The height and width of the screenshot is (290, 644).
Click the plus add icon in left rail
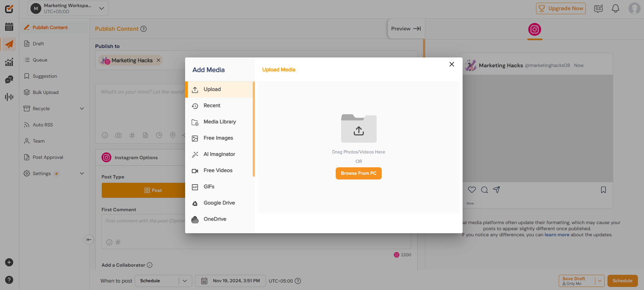[9, 262]
